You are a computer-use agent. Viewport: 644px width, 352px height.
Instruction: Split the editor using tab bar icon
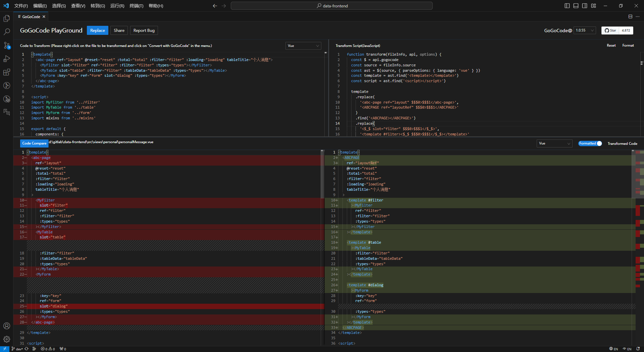(630, 16)
